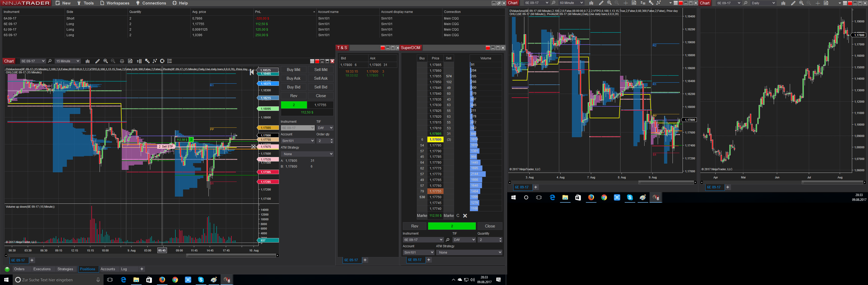
Task: Toggle Chart Trader in the 15 Minute chart
Action: click(139, 61)
